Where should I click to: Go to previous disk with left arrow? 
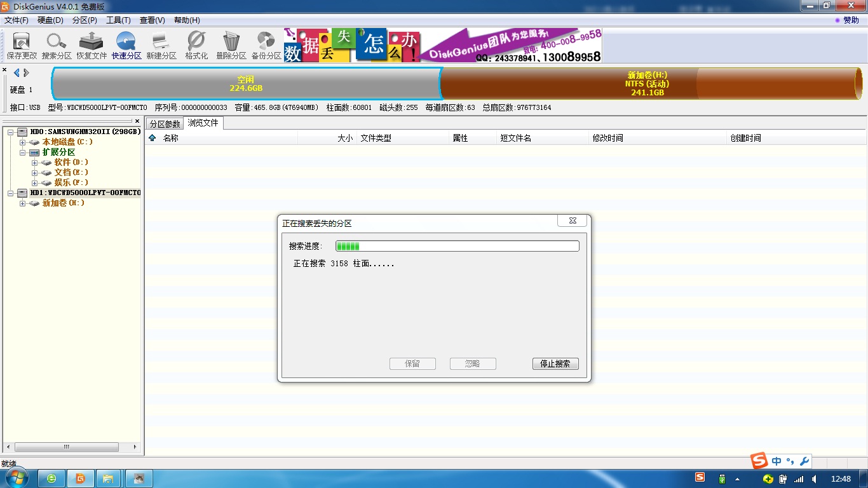point(17,73)
